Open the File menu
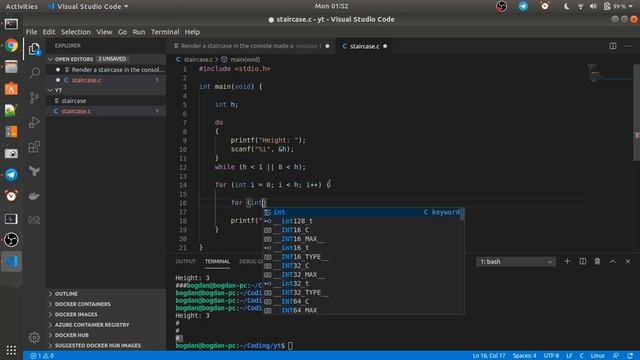Screen dimensions: 640x360 click(31, 32)
